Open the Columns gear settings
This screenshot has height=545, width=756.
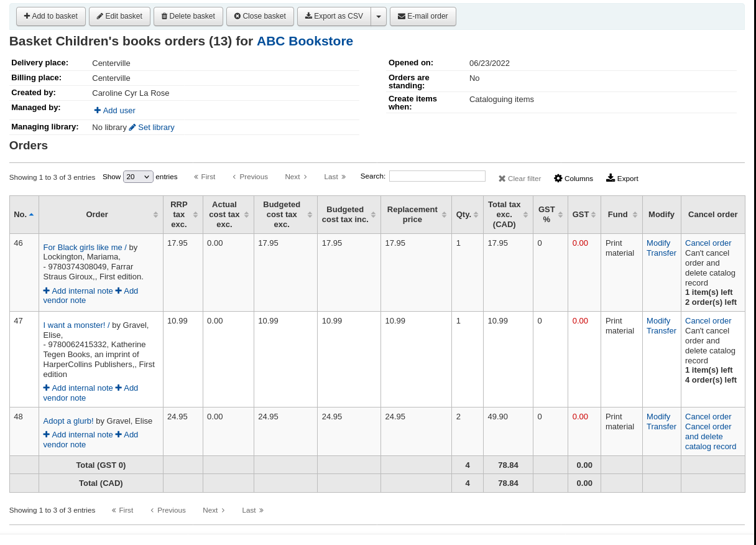[573, 178]
